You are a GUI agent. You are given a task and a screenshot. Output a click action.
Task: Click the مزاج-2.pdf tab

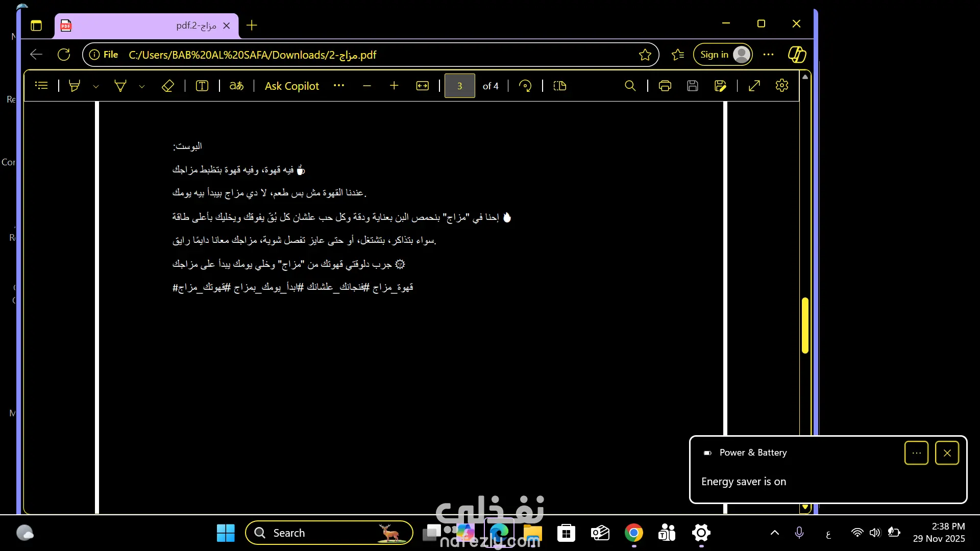point(148,26)
